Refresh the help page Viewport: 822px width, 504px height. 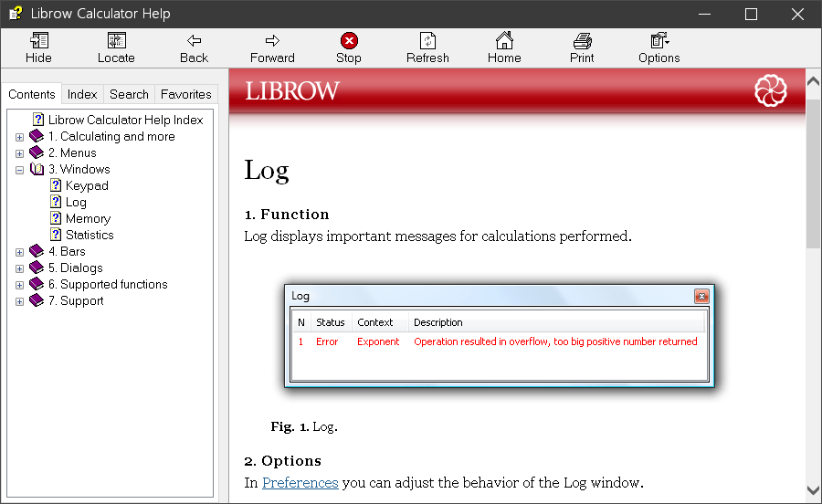coord(427,40)
